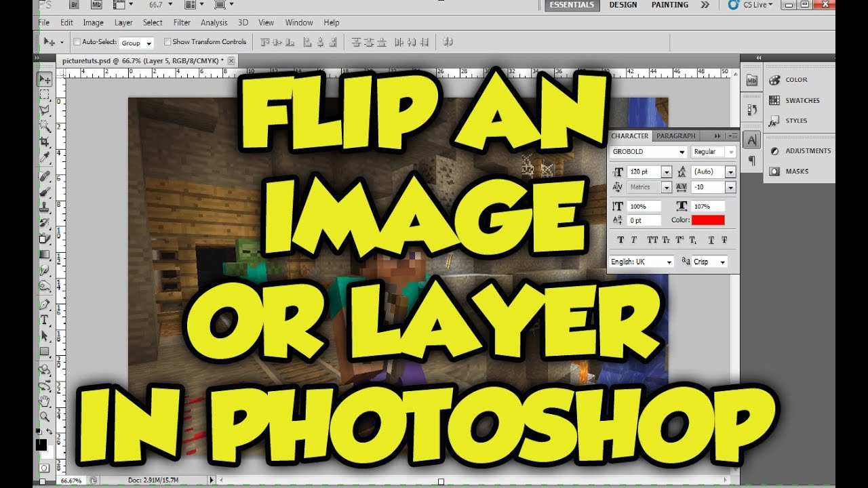868x488 pixels.
Task: Open the font size dropdown
Action: click(x=667, y=171)
